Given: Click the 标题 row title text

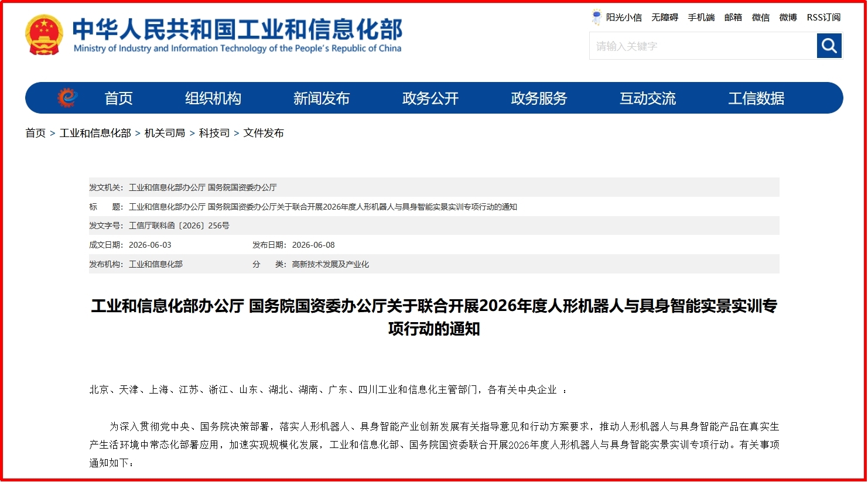Looking at the screenshot, I should tap(323, 207).
